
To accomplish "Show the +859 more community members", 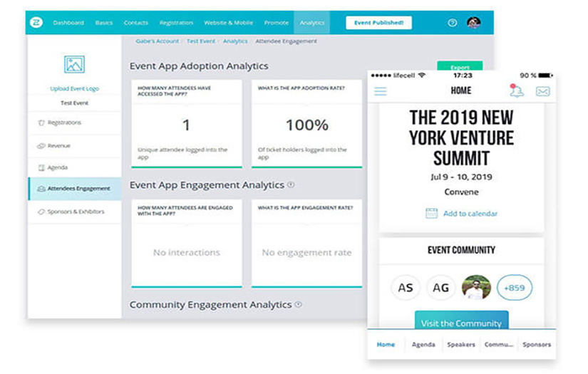I will 514,288.
